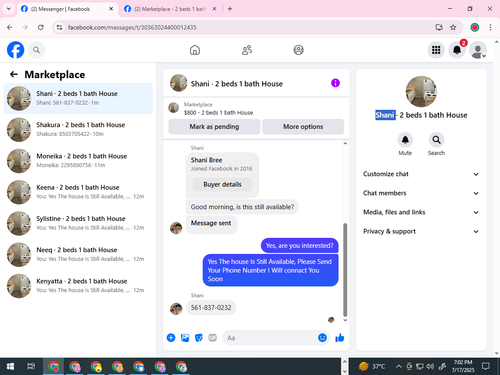
Task: Mute the conversation with the bell icon
Action: click(405, 140)
